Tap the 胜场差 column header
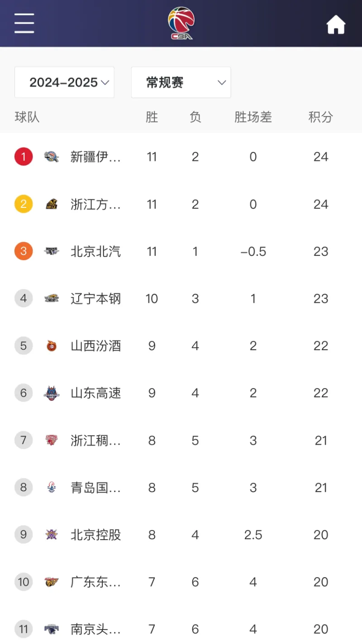The width and height of the screenshot is (362, 644). click(x=253, y=117)
